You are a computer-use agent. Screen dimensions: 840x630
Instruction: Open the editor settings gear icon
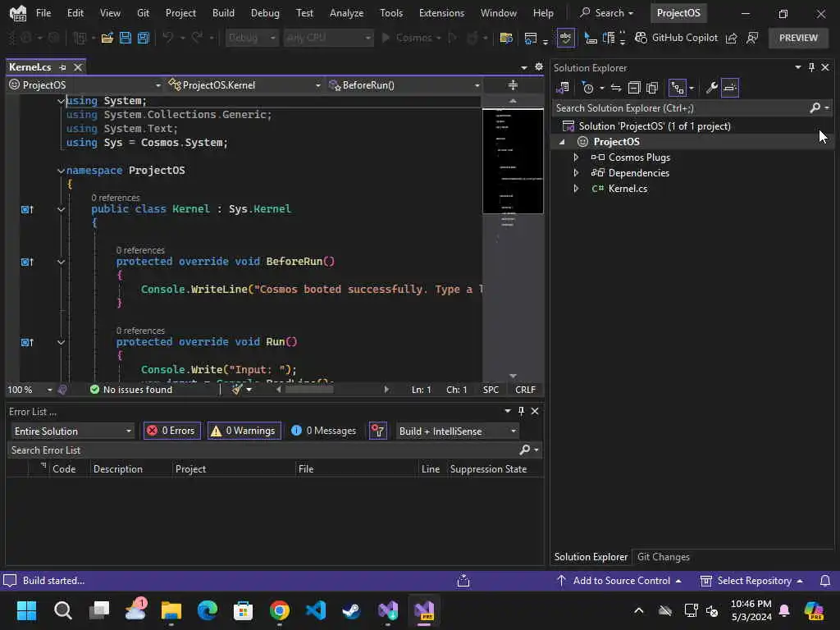(x=539, y=67)
